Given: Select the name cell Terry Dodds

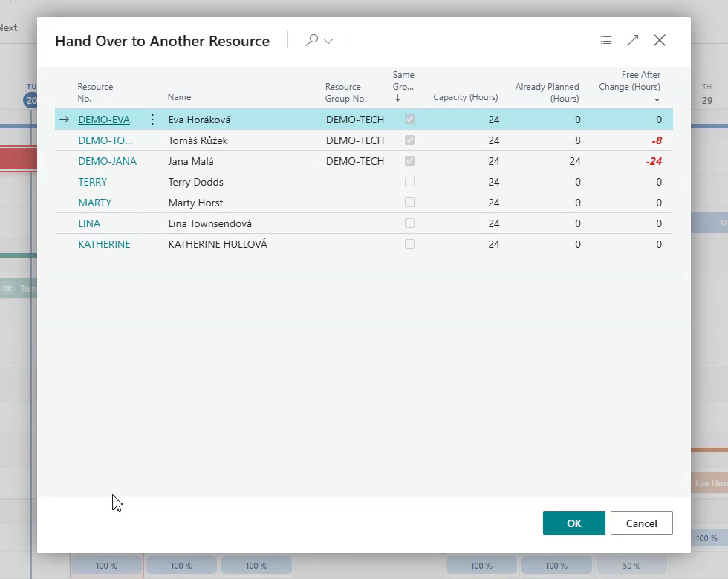Looking at the screenshot, I should [195, 182].
